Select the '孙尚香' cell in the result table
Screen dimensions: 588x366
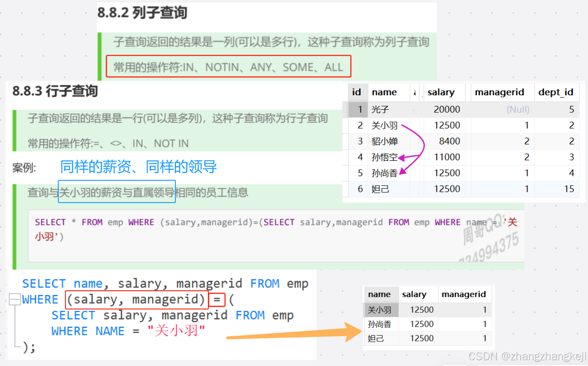382,324
